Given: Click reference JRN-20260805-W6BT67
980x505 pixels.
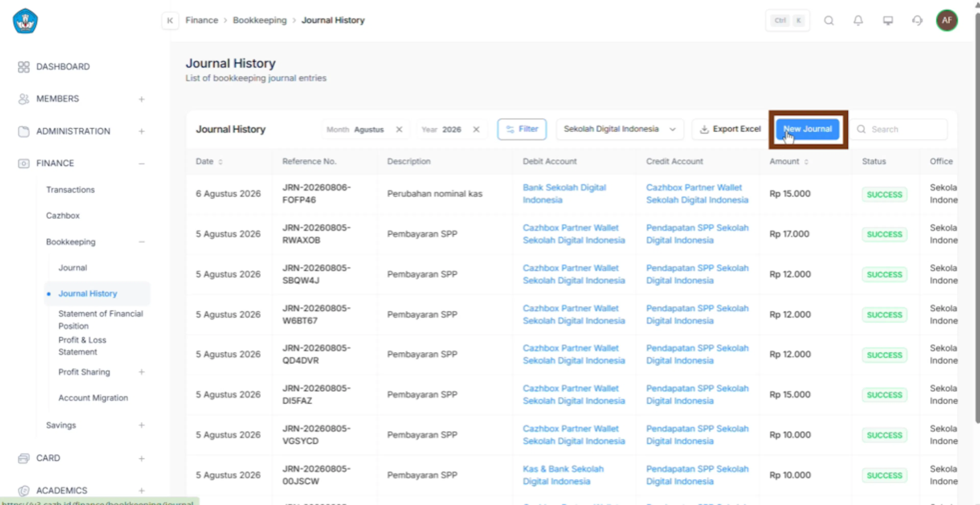Looking at the screenshot, I should pyautogui.click(x=316, y=314).
